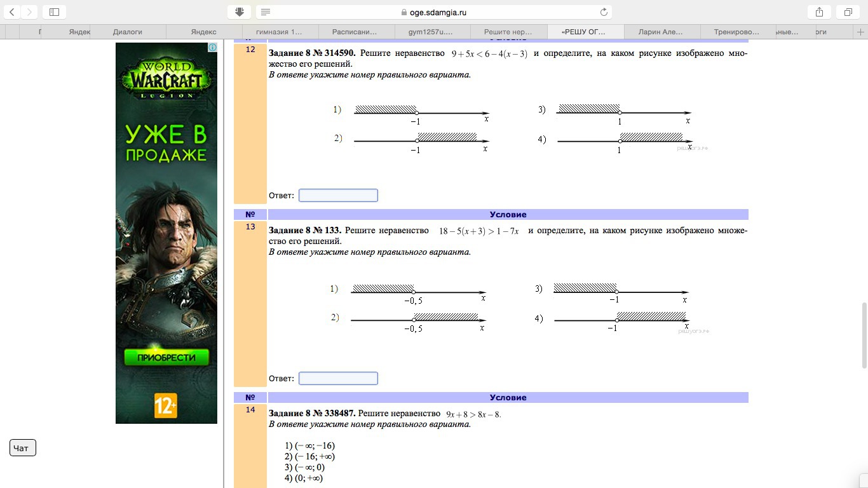Viewport: 868px width, 488px height.
Task: Go back to the previous page
Action: (x=12, y=12)
